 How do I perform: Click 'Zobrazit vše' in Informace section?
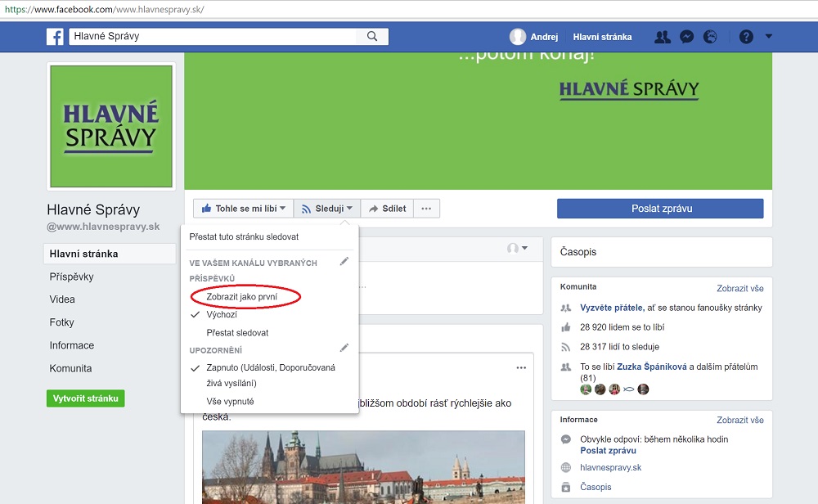(739, 420)
